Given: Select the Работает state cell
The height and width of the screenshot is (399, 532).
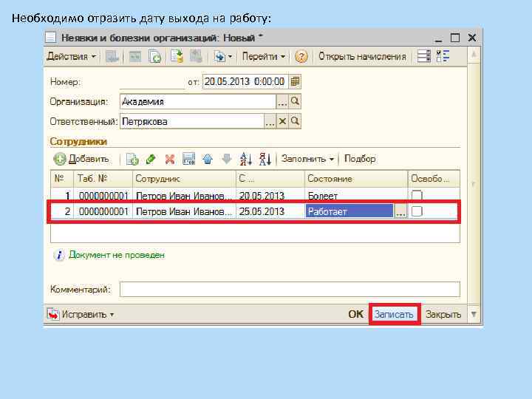Looking at the screenshot, I should click(x=349, y=211).
